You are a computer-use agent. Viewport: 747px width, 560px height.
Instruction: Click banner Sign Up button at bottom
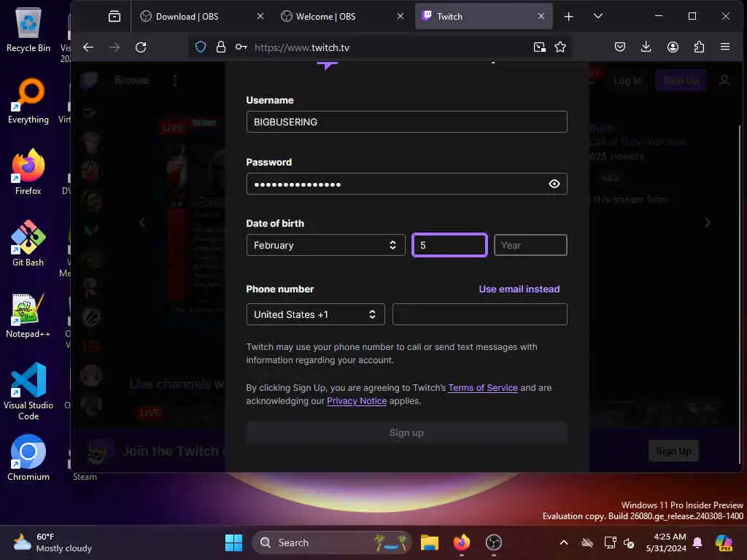(x=673, y=451)
